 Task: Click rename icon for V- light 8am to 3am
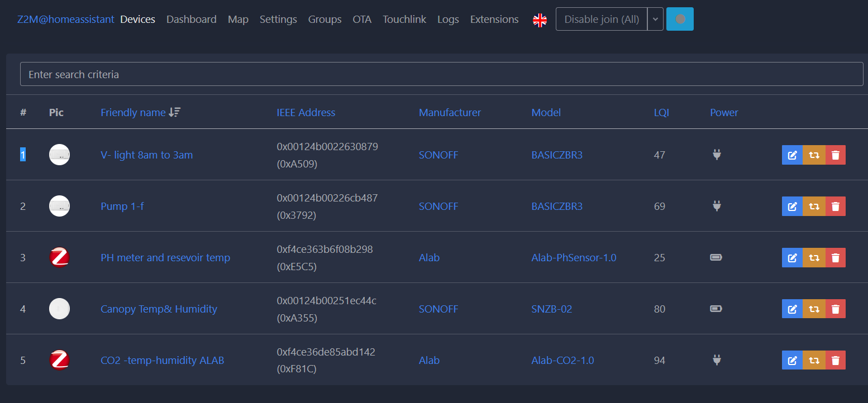point(792,155)
